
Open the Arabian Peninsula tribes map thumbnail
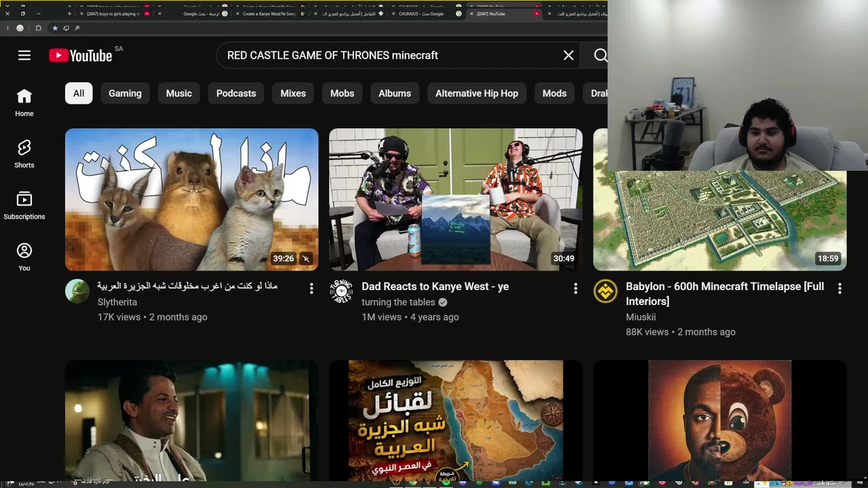(x=456, y=420)
